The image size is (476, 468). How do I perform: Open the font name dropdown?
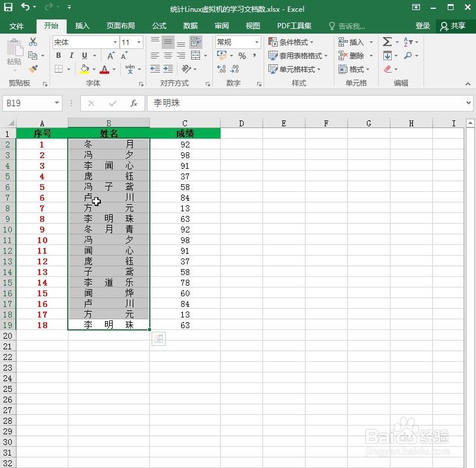click(x=116, y=42)
